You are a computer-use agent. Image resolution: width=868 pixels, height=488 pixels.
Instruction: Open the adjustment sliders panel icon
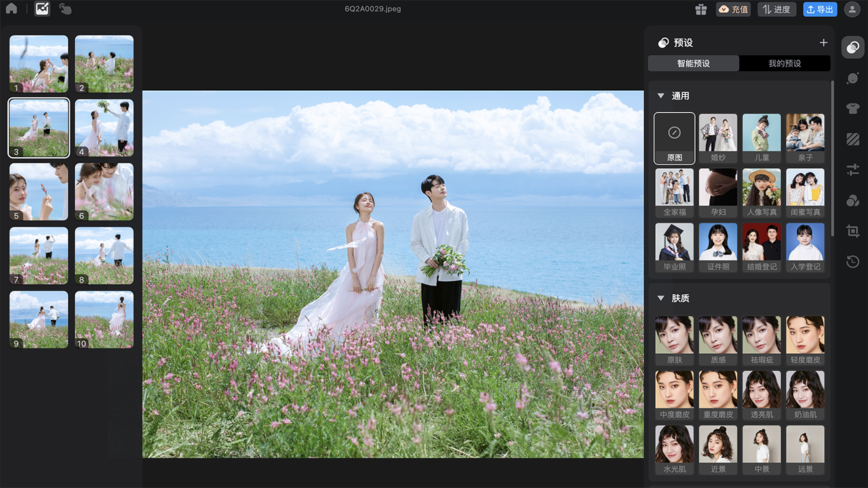pyautogui.click(x=852, y=169)
